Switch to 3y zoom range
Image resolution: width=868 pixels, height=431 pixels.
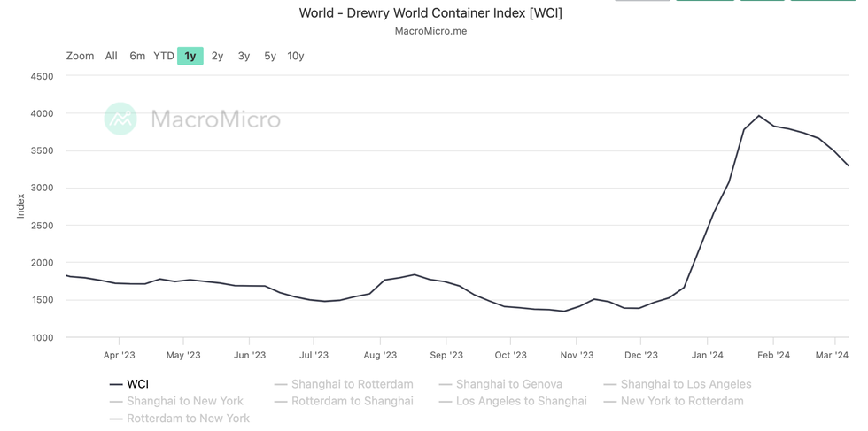[x=244, y=56]
